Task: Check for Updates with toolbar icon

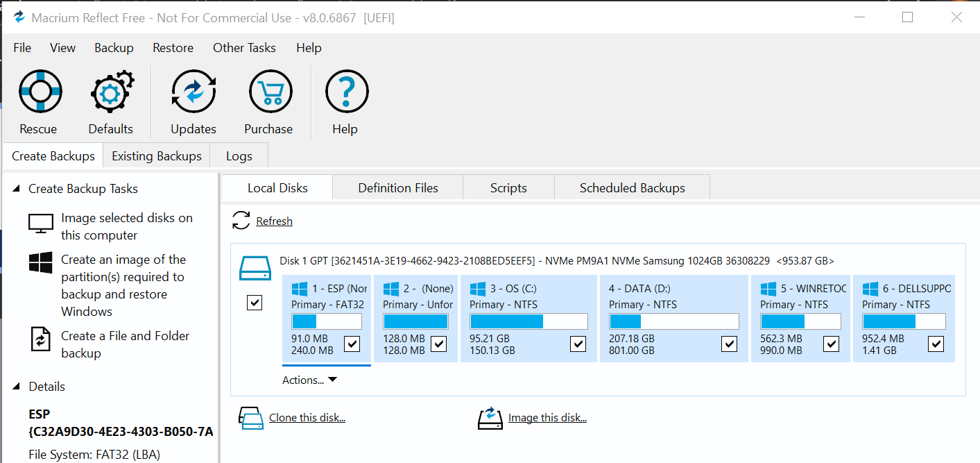Action: pyautogui.click(x=194, y=91)
